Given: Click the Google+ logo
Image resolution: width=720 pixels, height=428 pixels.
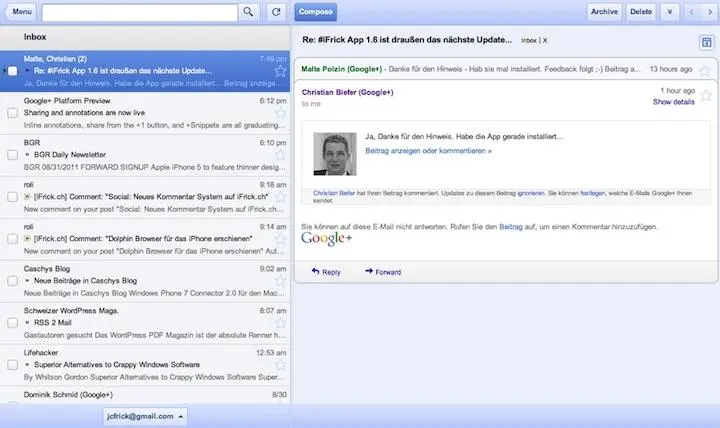Looking at the screenshot, I should pos(326,238).
